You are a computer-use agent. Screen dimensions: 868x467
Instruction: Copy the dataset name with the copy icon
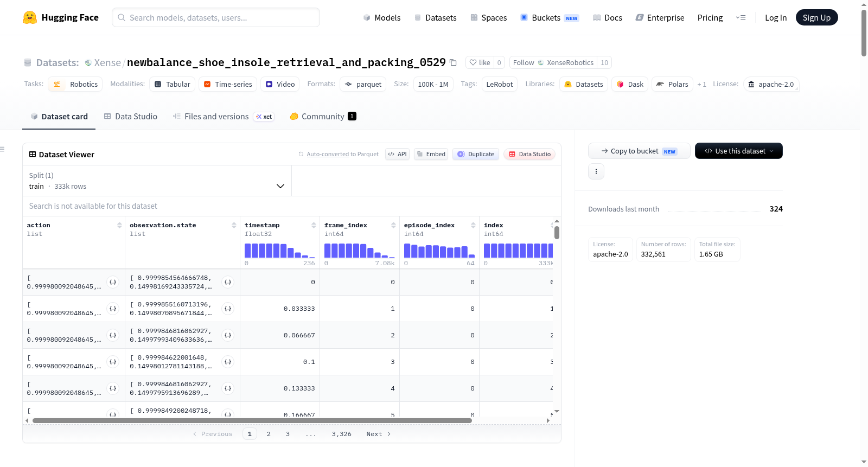[453, 62]
